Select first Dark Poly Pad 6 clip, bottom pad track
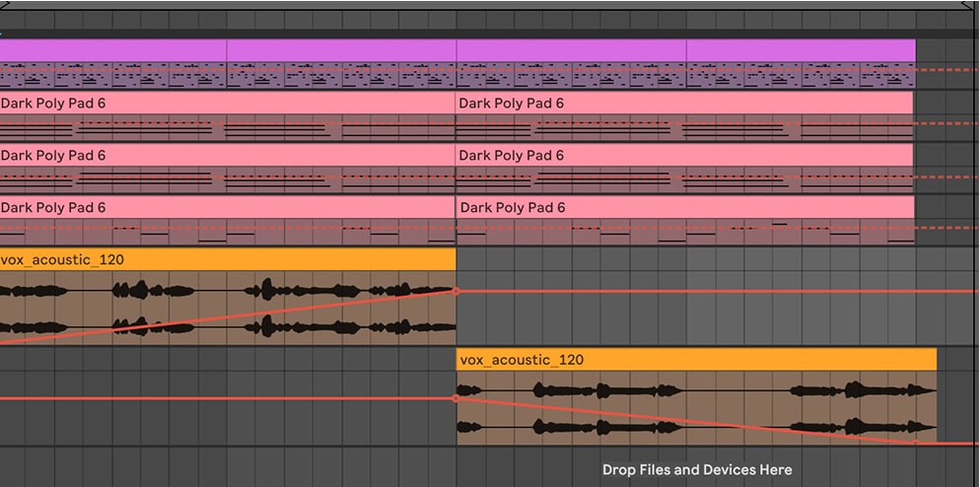This screenshot has height=487, width=980. 228,207
